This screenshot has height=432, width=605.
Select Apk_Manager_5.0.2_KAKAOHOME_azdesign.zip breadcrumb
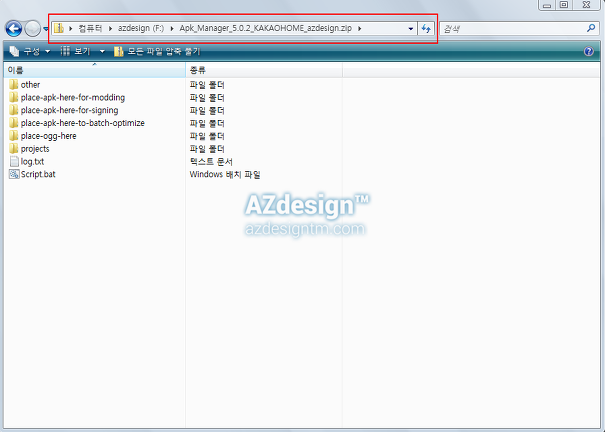click(x=265, y=29)
